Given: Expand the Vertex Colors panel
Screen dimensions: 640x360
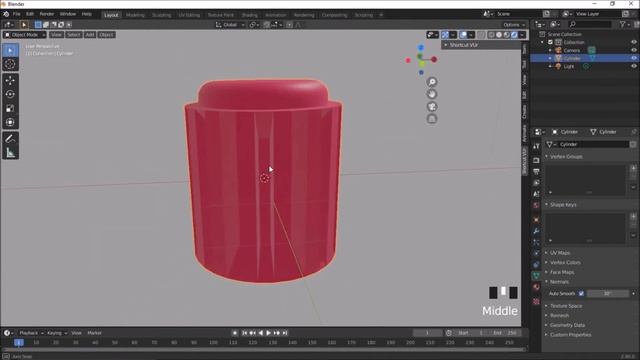Looking at the screenshot, I should [565, 262].
